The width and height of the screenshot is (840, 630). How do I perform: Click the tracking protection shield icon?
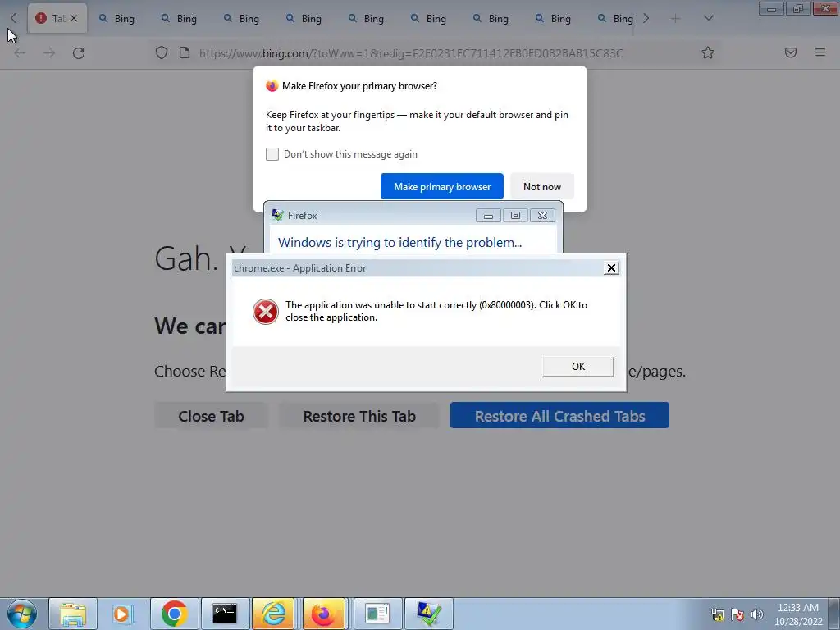pos(162,52)
